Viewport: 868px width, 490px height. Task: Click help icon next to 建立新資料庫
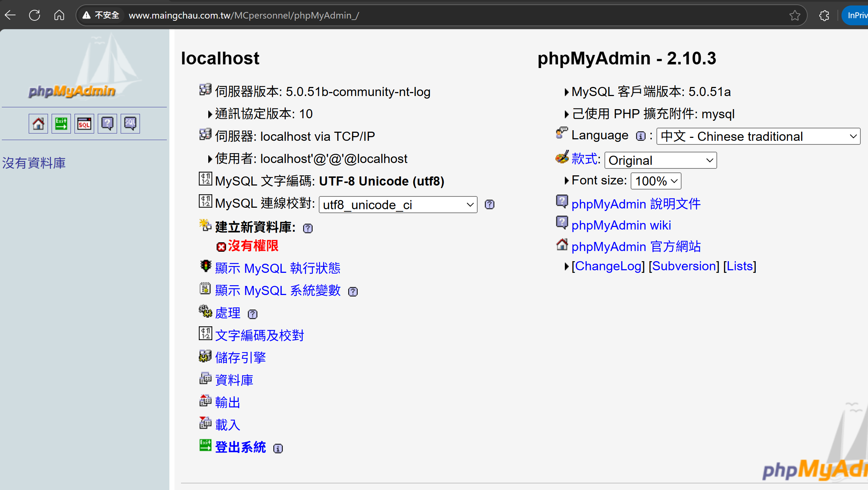pyautogui.click(x=308, y=228)
